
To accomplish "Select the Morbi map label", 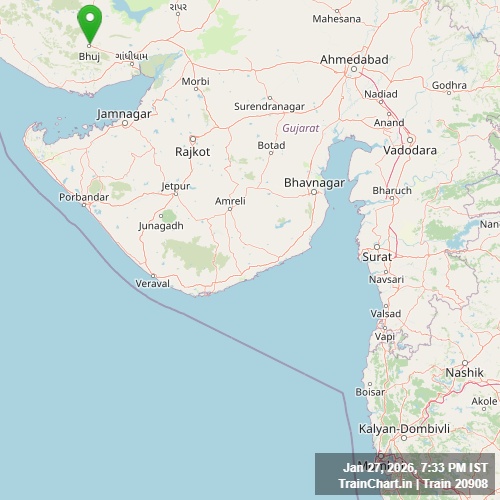I will click(x=195, y=81).
